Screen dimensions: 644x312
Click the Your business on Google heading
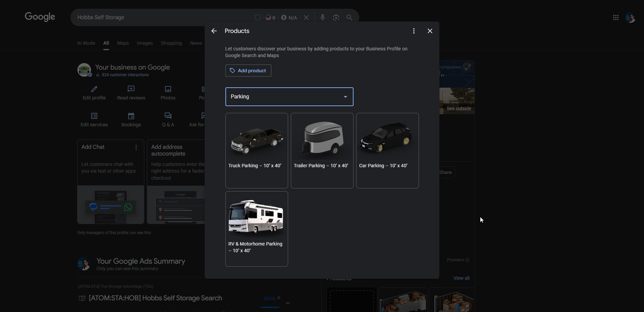pyautogui.click(x=132, y=68)
